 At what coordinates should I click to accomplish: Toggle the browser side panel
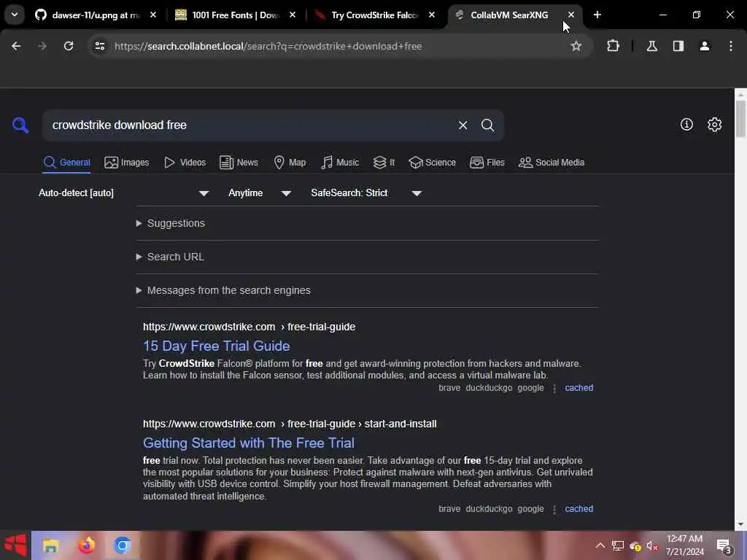tap(678, 46)
